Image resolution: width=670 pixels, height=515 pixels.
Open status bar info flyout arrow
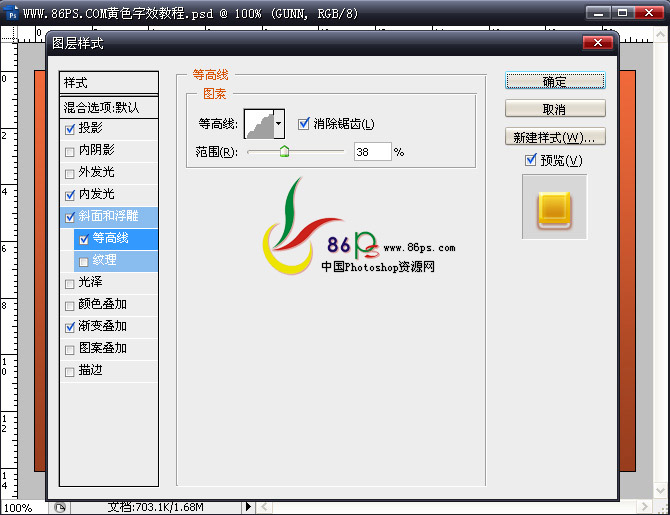(248, 507)
